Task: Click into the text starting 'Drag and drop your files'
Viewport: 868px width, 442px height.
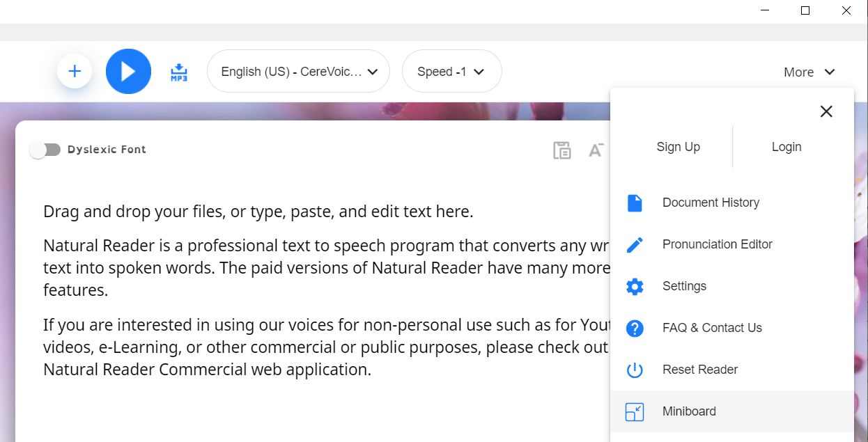Action: [258, 212]
